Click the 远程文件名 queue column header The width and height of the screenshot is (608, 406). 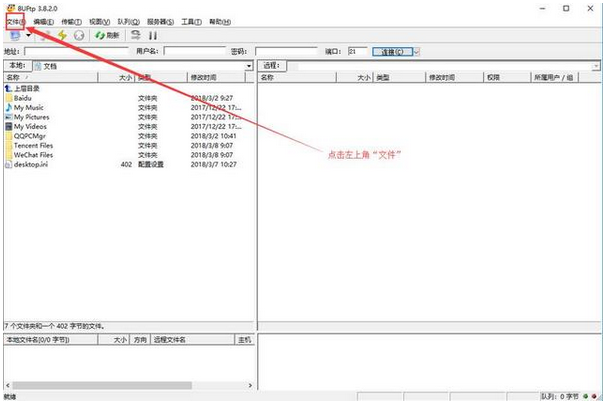192,340
